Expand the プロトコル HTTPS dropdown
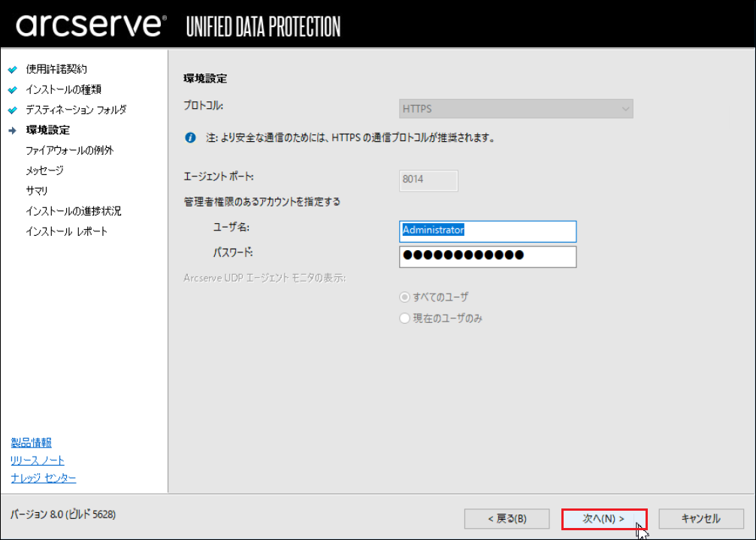756x540 pixels. point(516,109)
